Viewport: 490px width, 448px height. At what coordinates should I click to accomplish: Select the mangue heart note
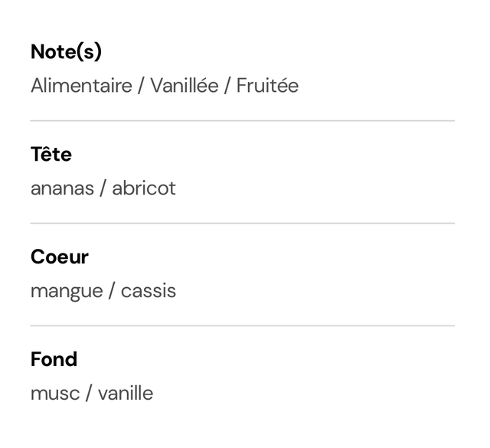[67, 291]
